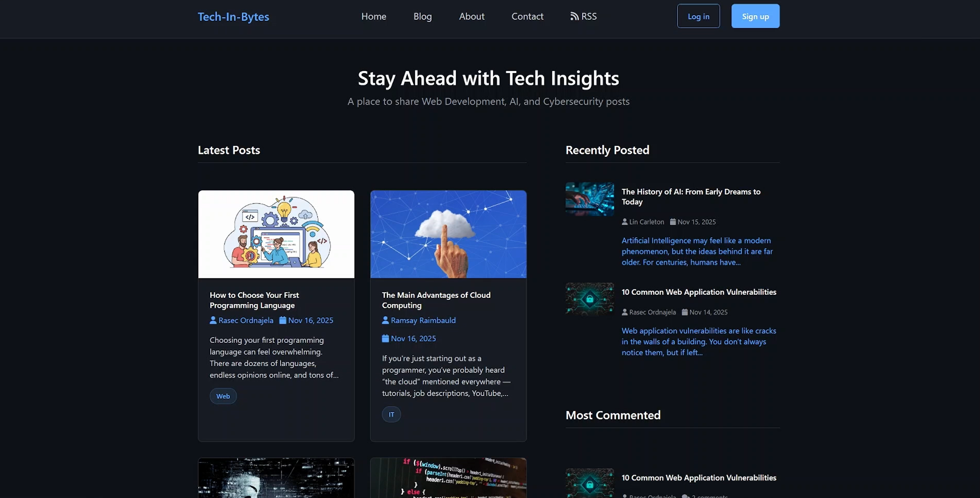
Task: Click the person icon in the Programming Language card
Action: (x=213, y=320)
